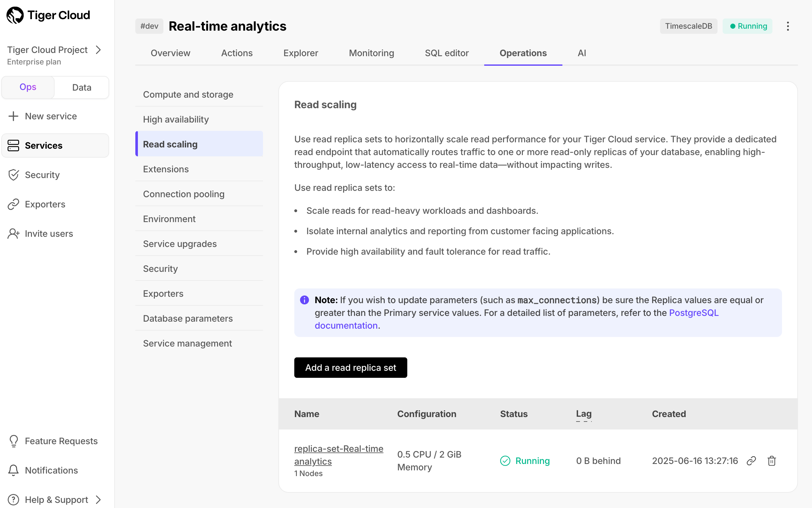Click the shield icon beside Security in the left sidebar
The height and width of the screenshot is (508, 812).
pyautogui.click(x=13, y=175)
